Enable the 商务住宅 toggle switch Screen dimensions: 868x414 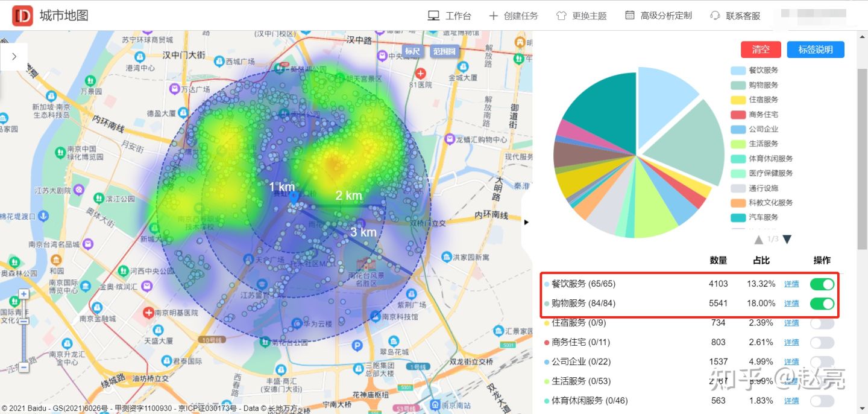(x=822, y=343)
